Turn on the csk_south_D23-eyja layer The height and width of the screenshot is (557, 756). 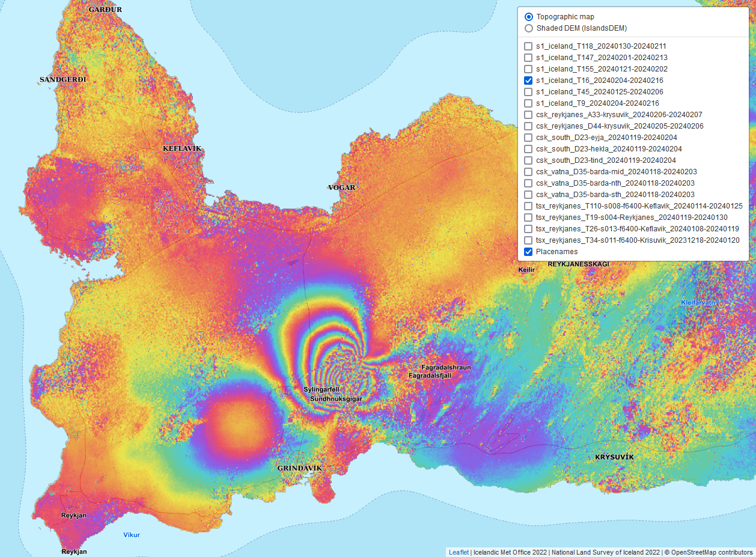(x=528, y=138)
